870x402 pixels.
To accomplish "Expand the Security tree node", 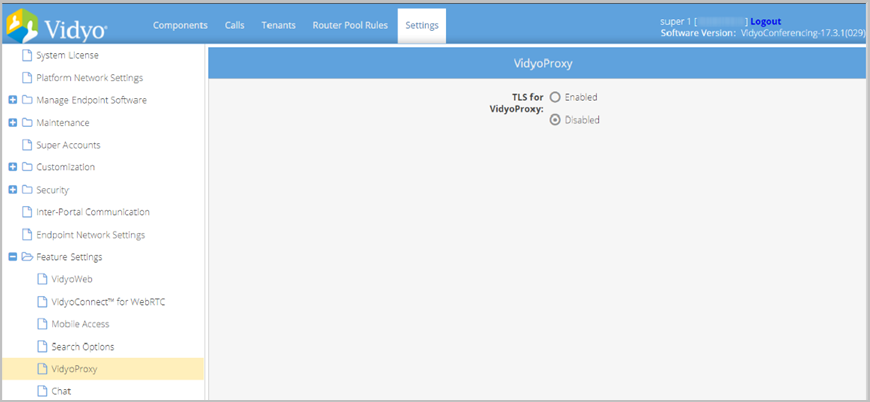I will tap(12, 190).
